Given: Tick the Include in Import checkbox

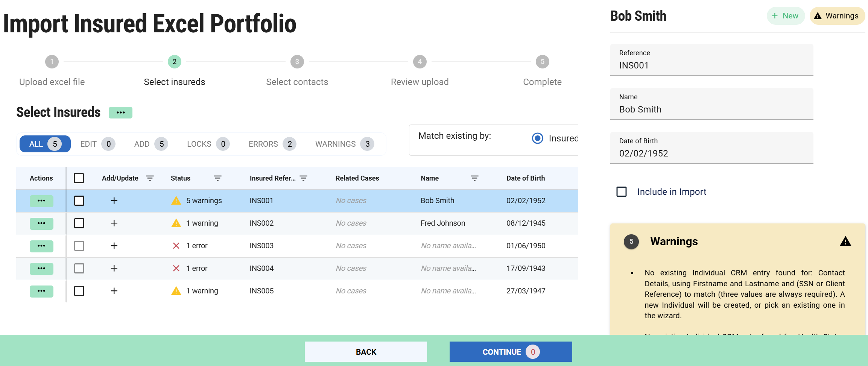Looking at the screenshot, I should tap(622, 192).
